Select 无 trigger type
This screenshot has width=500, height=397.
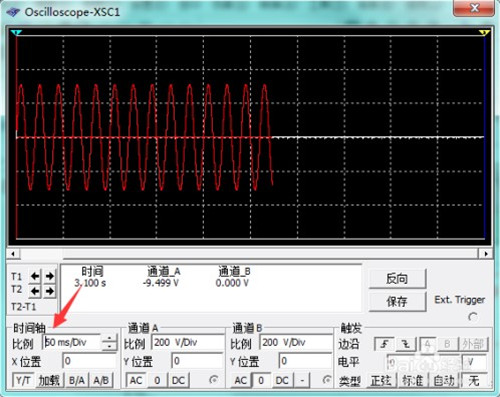pyautogui.click(x=474, y=380)
